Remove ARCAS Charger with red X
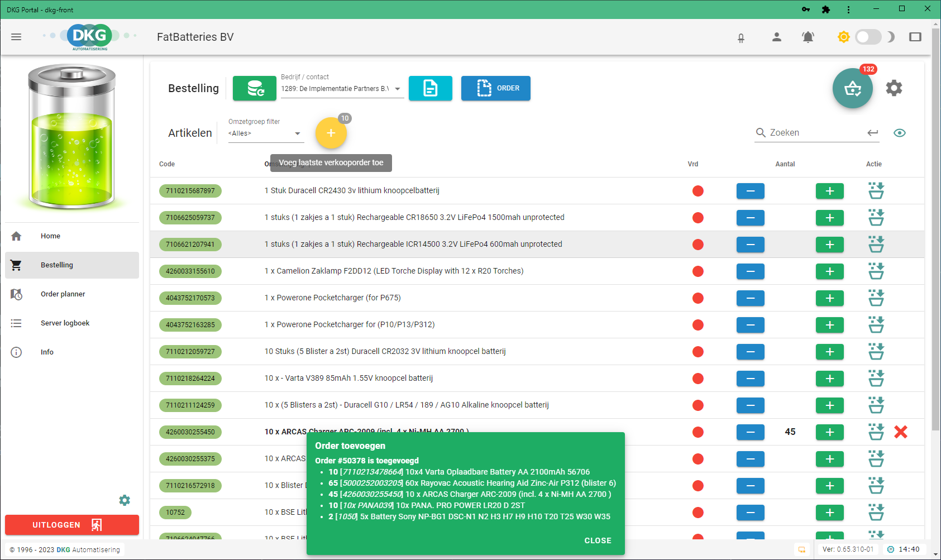941x560 pixels. tap(901, 432)
